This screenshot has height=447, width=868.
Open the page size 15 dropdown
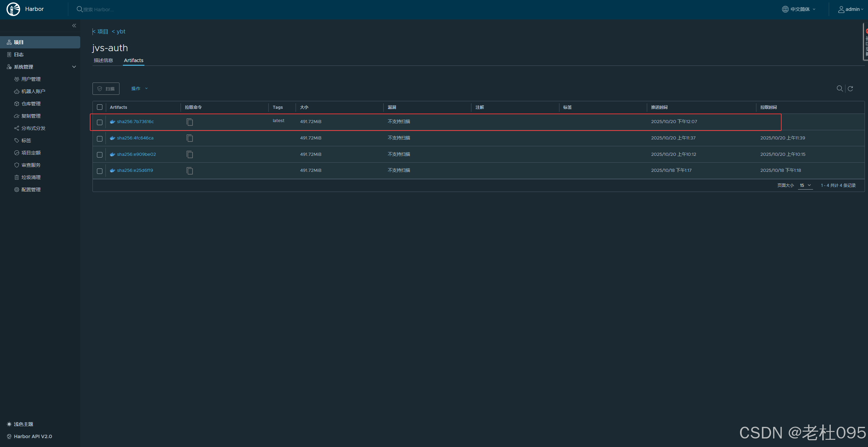tap(805, 185)
